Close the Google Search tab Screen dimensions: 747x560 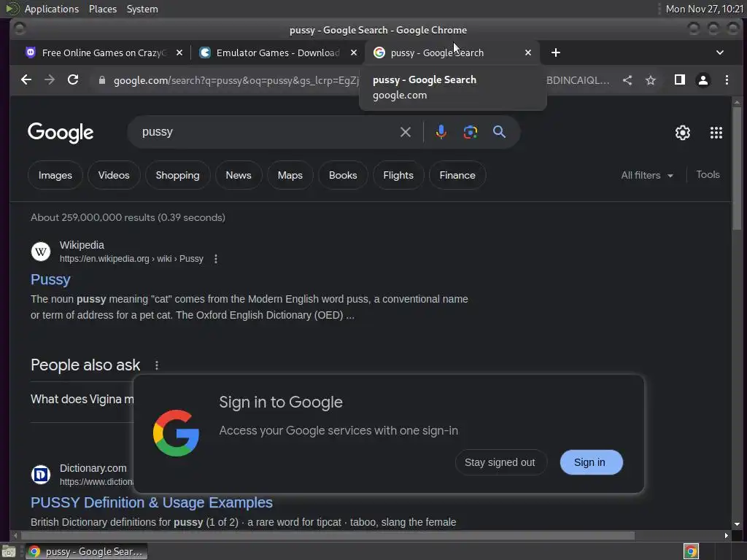coord(528,52)
